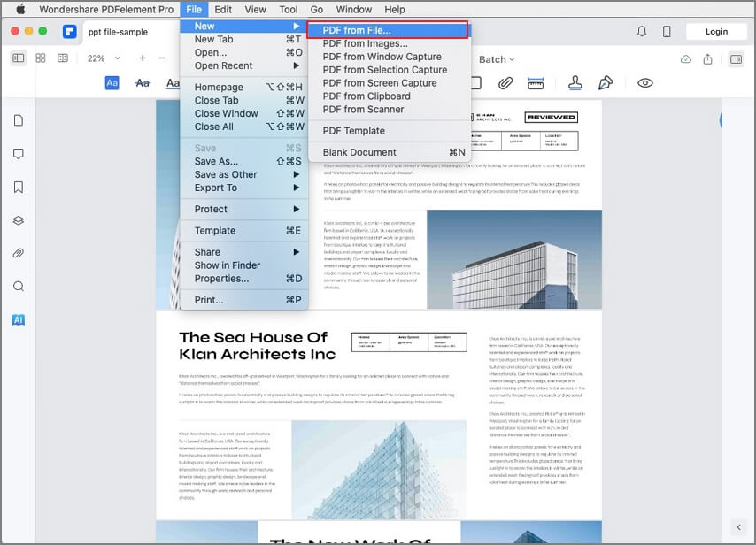Viewport: 756px width, 545px height.
Task: Expand the Batch dropdown
Action: pyautogui.click(x=497, y=59)
